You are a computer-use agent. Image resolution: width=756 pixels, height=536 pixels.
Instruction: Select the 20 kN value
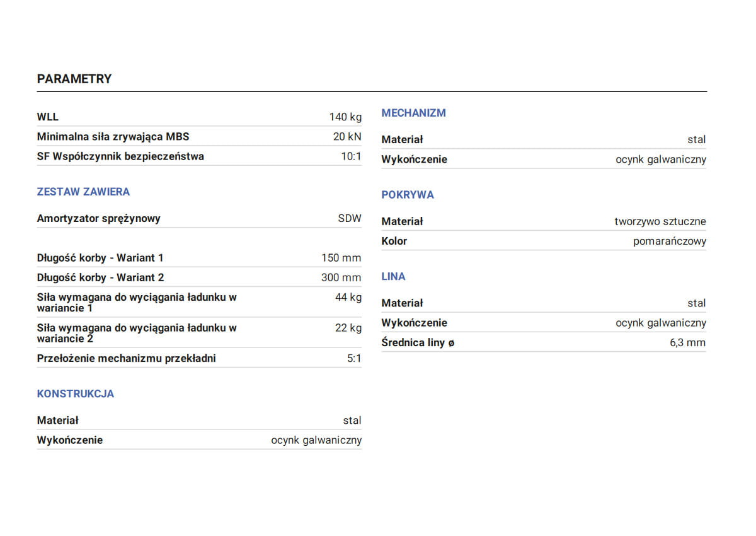pos(347,136)
